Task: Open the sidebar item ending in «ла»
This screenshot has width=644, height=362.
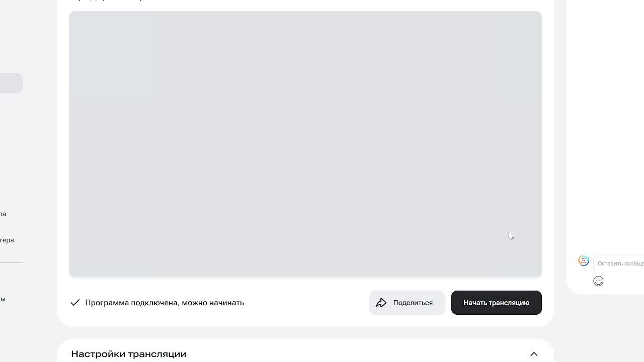Action: pyautogui.click(x=3, y=214)
